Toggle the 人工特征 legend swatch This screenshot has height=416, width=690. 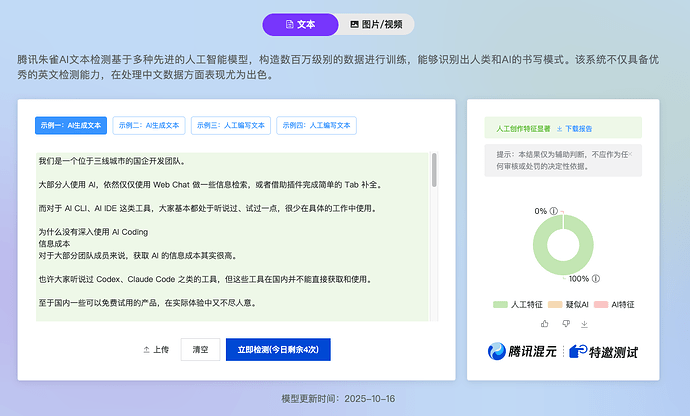(x=500, y=304)
